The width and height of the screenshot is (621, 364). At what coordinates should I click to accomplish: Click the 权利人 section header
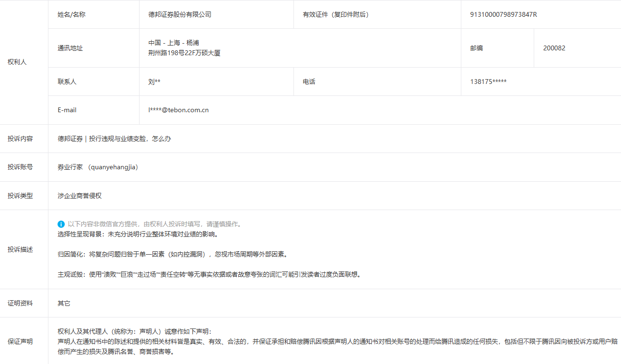17,62
